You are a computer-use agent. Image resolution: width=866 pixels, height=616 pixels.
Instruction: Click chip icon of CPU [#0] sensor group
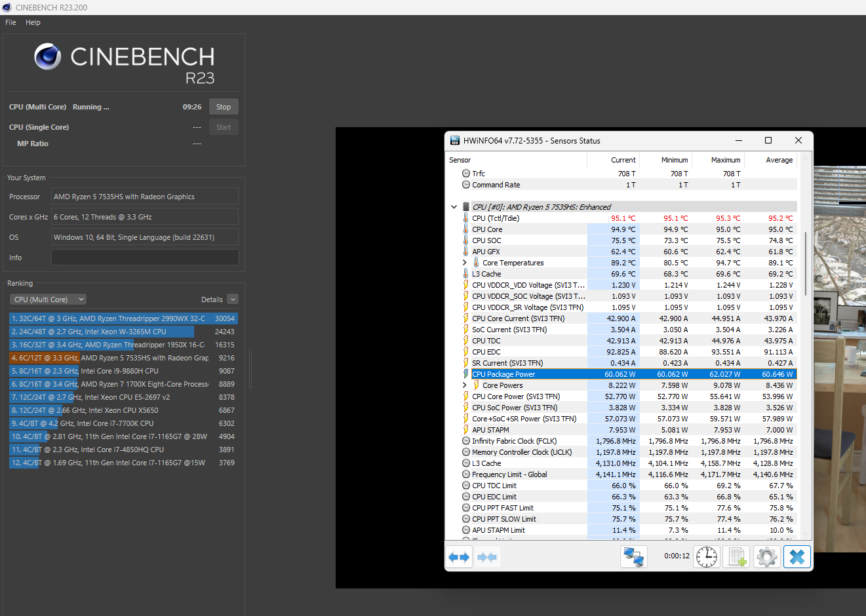tap(466, 207)
